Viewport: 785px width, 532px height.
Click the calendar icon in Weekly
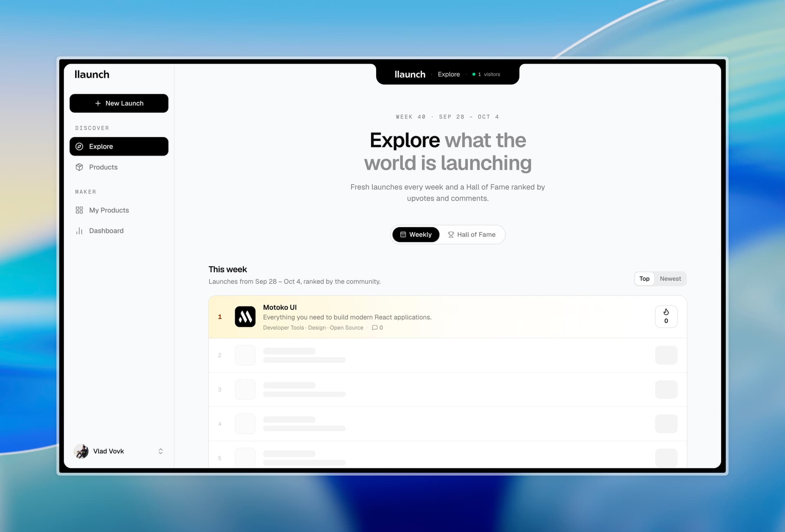coord(403,235)
